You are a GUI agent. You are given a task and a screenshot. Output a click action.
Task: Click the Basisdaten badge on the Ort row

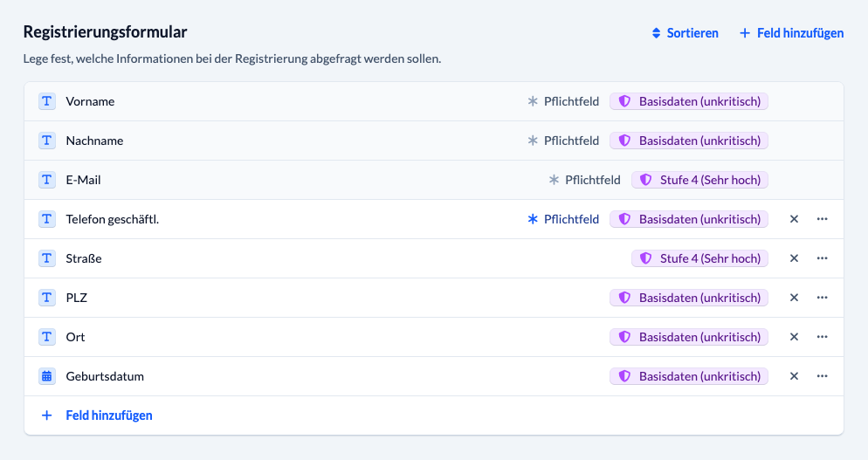[x=689, y=337]
